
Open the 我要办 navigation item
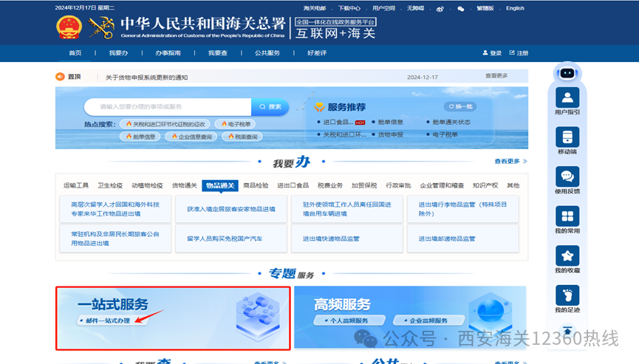coord(118,53)
